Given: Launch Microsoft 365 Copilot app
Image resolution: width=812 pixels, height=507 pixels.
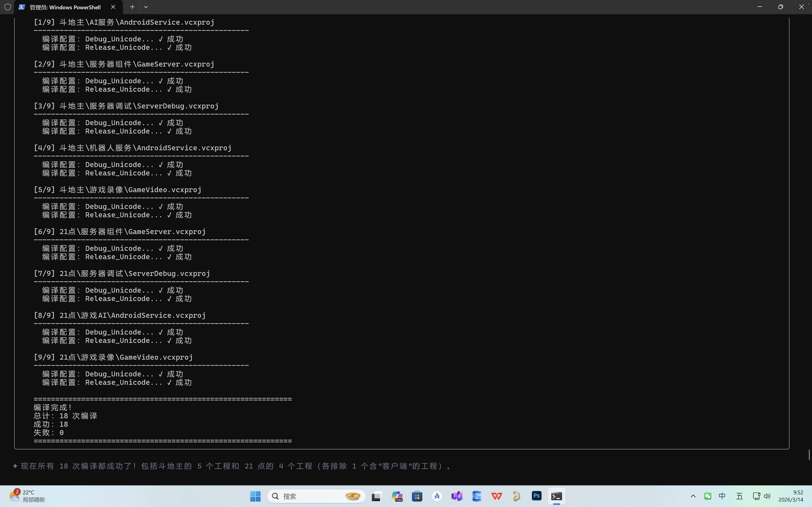Looking at the screenshot, I should (x=397, y=496).
